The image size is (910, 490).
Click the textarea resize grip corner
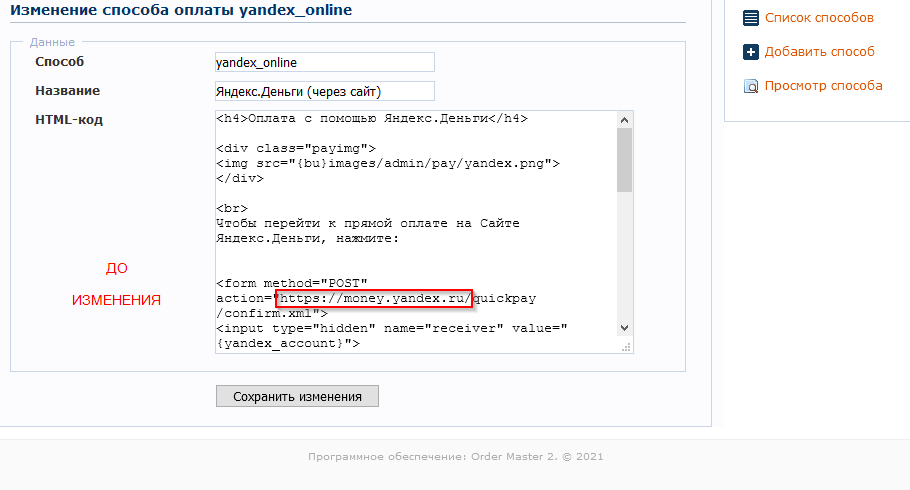coord(626,347)
